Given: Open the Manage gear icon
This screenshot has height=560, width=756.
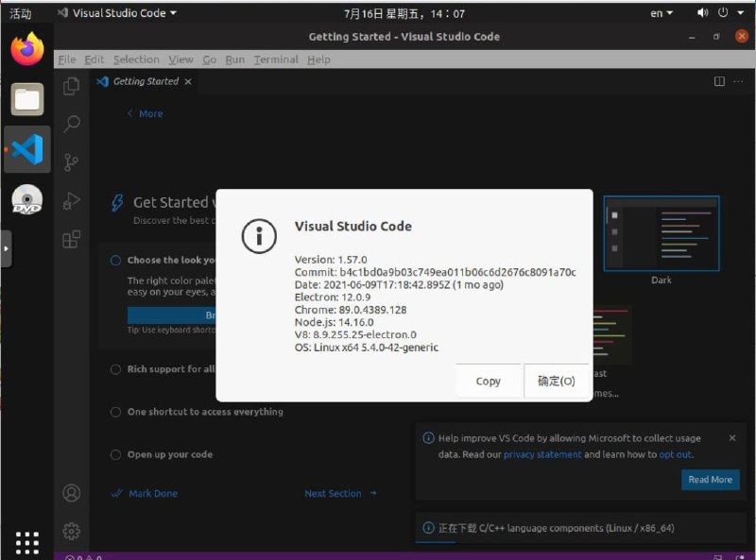Looking at the screenshot, I should [71, 531].
